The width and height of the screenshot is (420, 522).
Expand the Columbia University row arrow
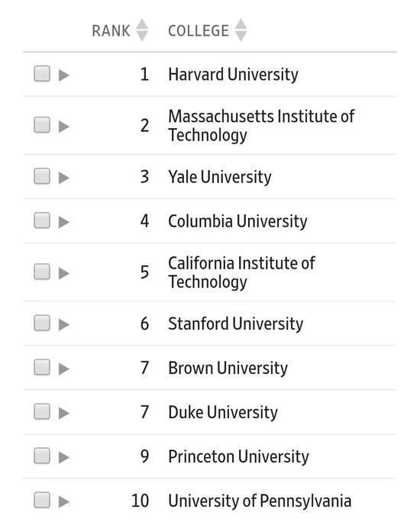click(63, 222)
